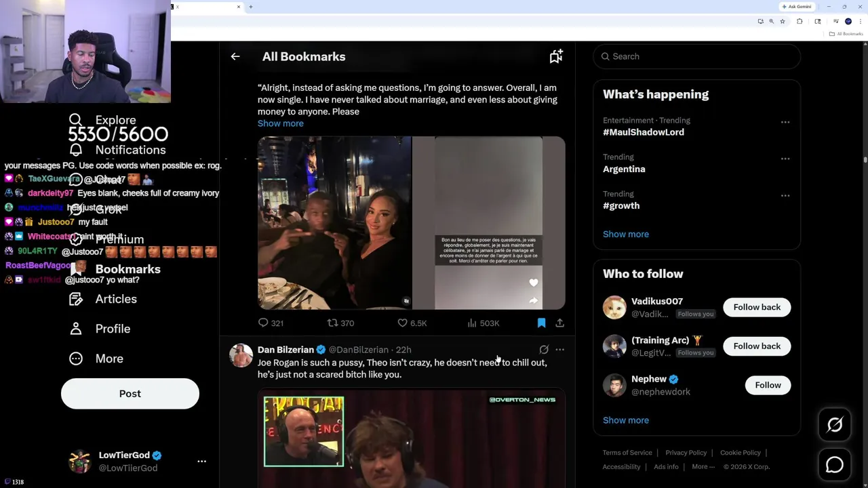Viewport: 868px width, 488px height.
Task: Open options for #growth trend
Action: [x=785, y=195]
